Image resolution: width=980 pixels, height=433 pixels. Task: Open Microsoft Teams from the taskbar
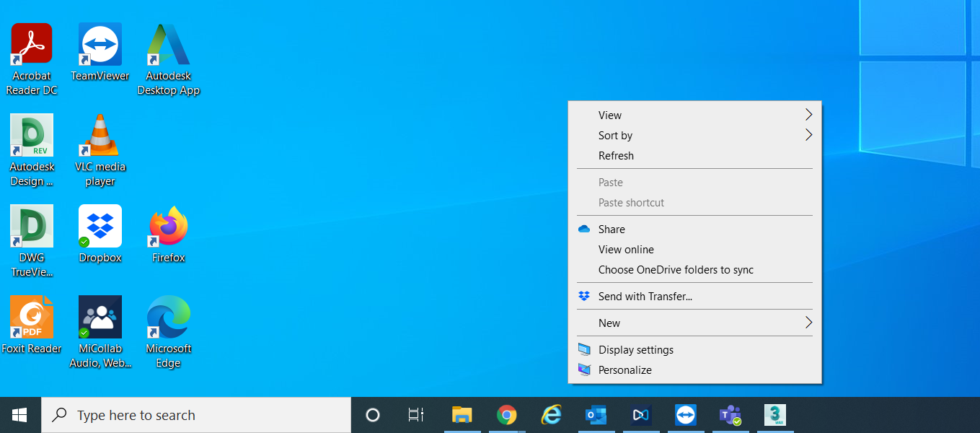point(730,415)
